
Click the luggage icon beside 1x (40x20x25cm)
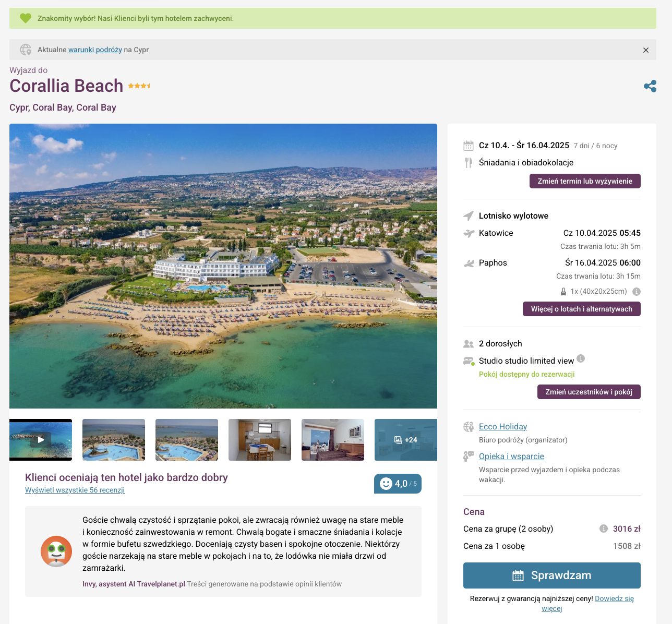(563, 292)
